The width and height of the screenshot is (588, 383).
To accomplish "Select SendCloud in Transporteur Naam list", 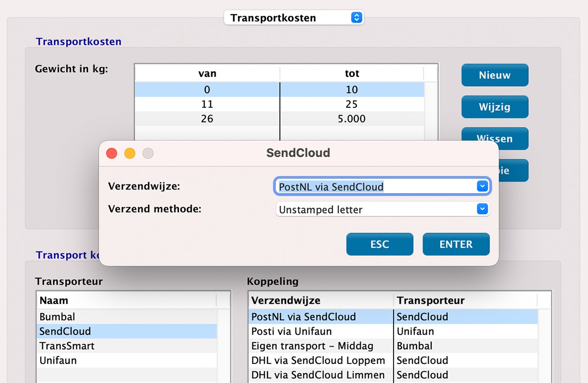I will [x=127, y=332].
